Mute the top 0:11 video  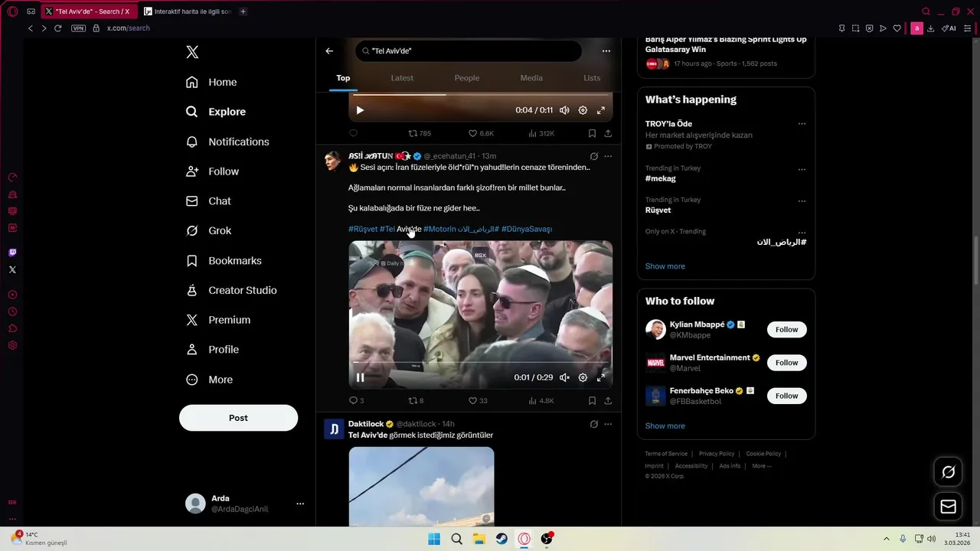[564, 110]
